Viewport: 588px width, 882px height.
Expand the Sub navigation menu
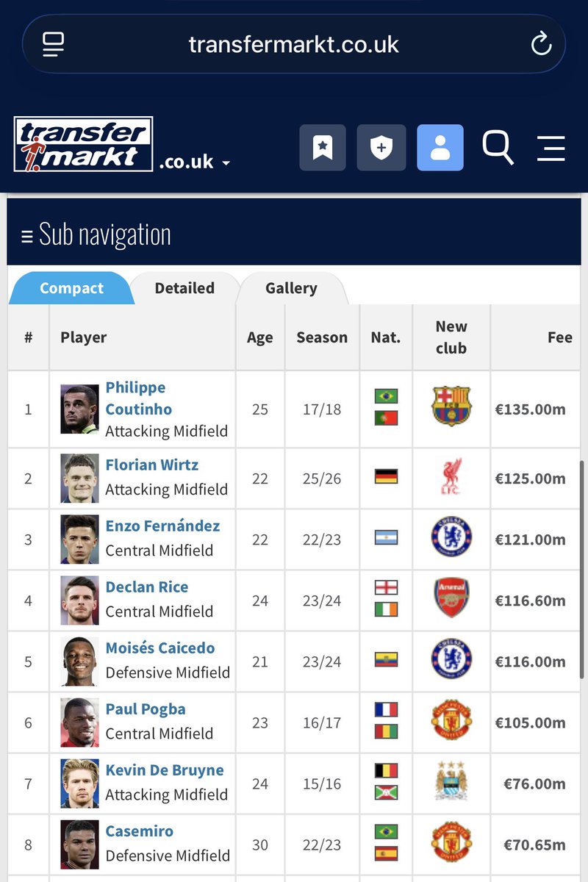(x=96, y=235)
